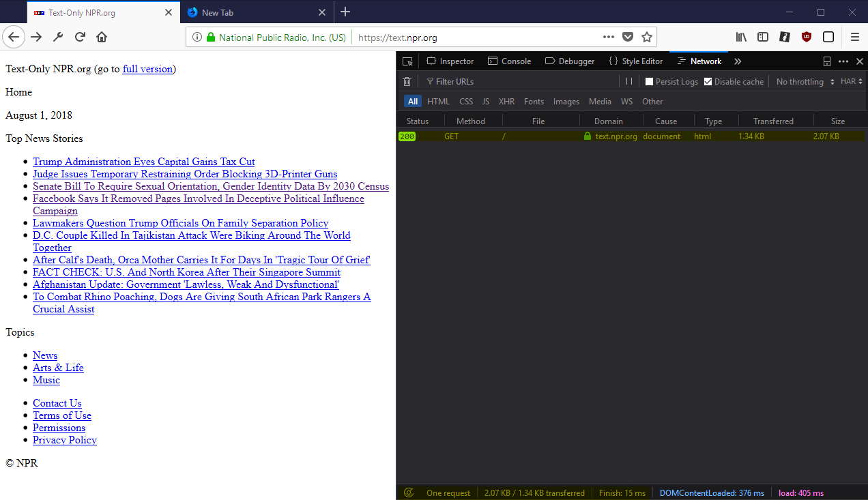Image resolution: width=868 pixels, height=500 pixels.
Task: Show all request types with All filter
Action: (413, 102)
